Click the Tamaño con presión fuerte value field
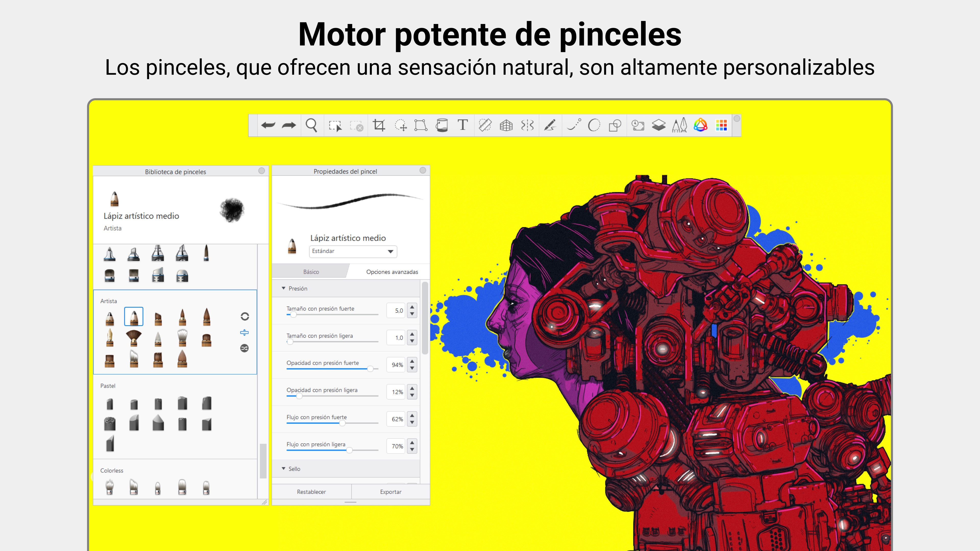 pos(396,311)
